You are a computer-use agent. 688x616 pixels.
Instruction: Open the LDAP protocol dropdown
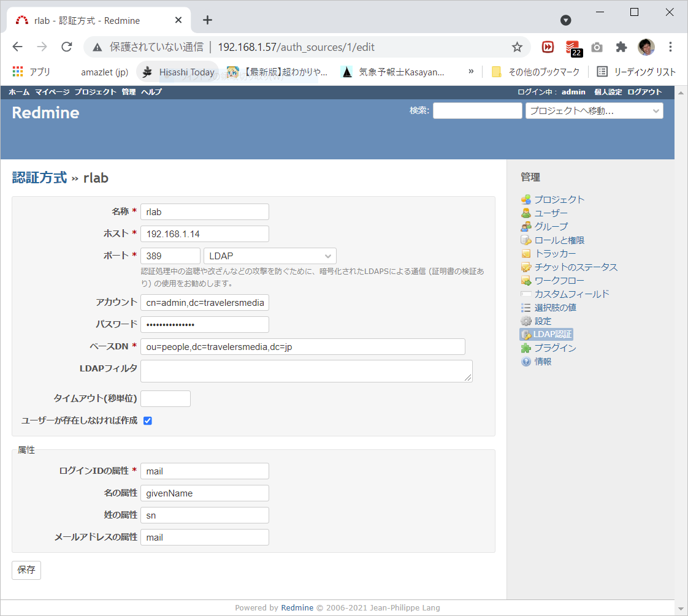(x=270, y=256)
